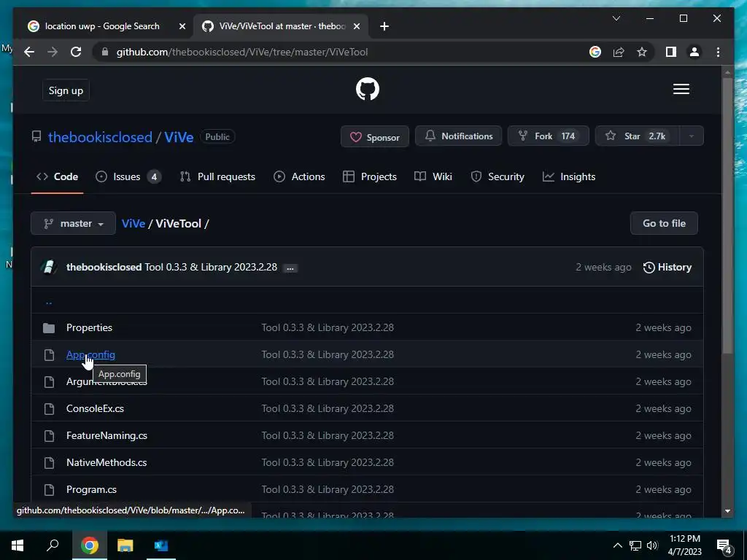747x560 pixels.
Task: Open the Projects tab
Action: click(x=370, y=176)
